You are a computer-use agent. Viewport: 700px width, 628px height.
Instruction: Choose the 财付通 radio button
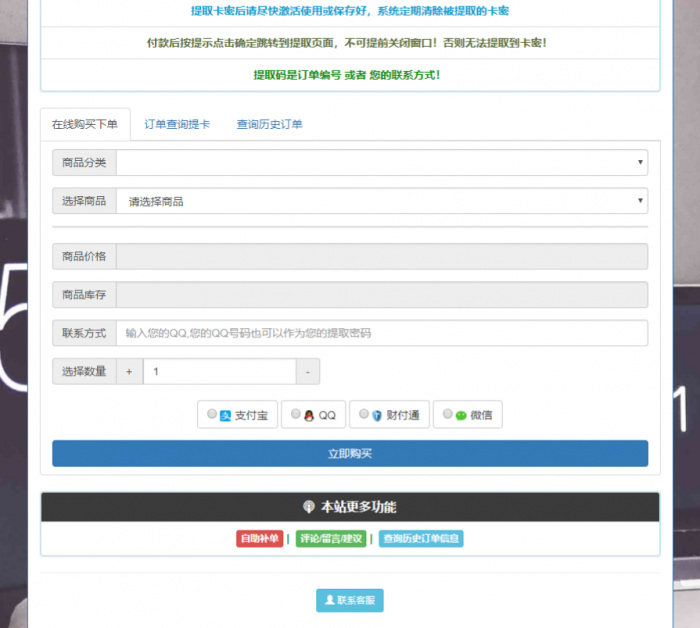pos(364,414)
